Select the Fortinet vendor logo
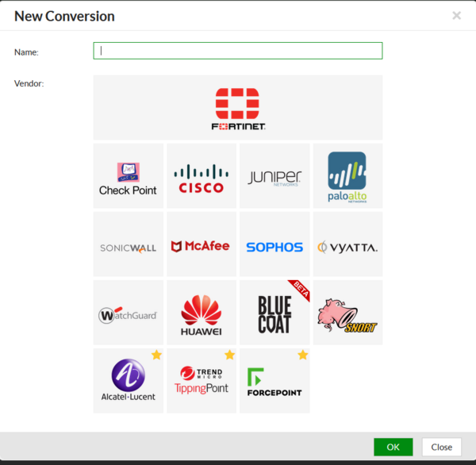476x465 pixels. click(238, 108)
